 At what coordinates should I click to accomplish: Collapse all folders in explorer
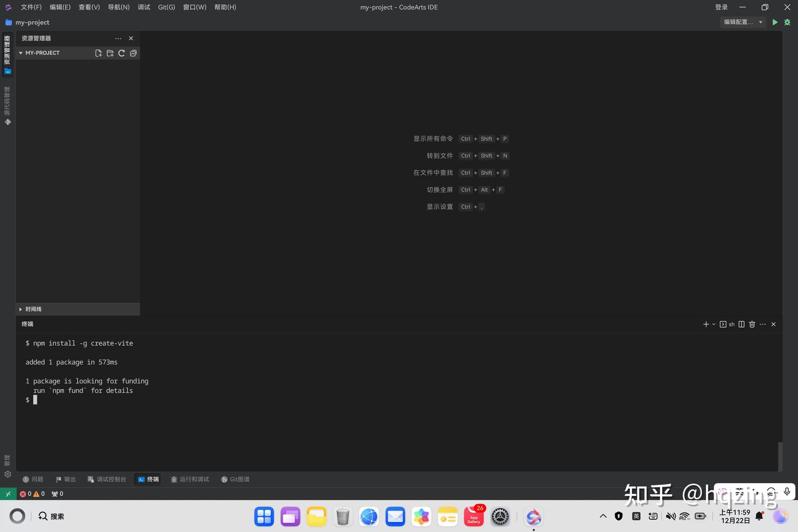coord(133,53)
